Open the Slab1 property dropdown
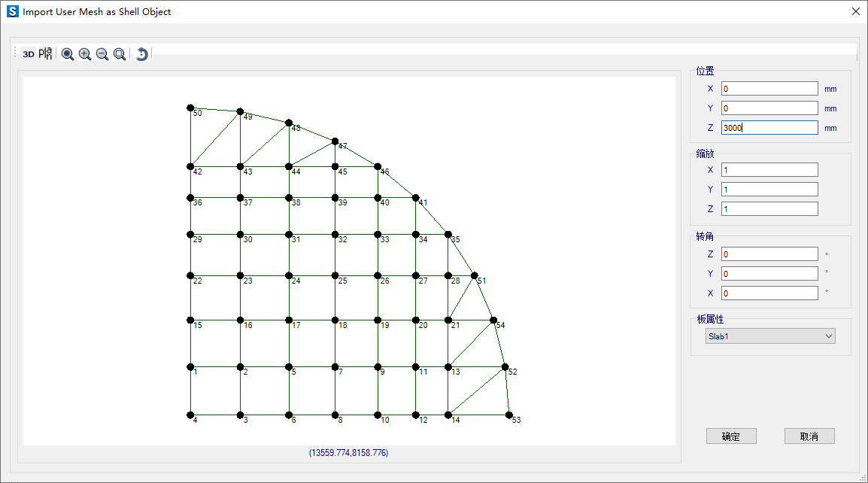868x483 pixels. coord(770,336)
